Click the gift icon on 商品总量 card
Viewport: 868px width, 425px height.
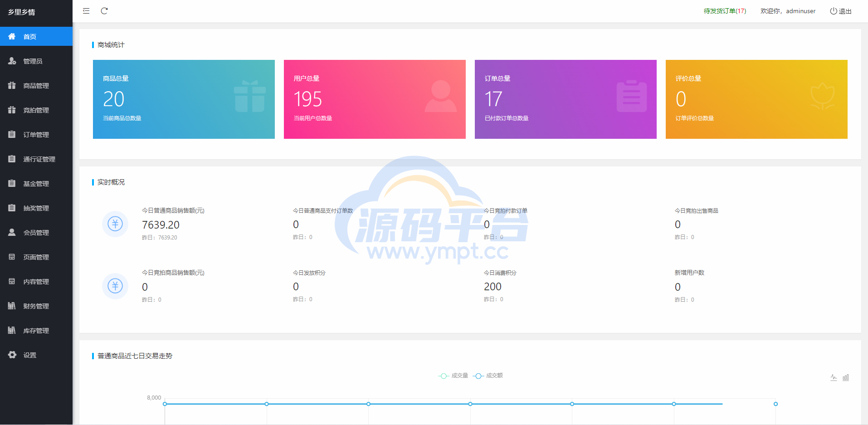(x=250, y=96)
